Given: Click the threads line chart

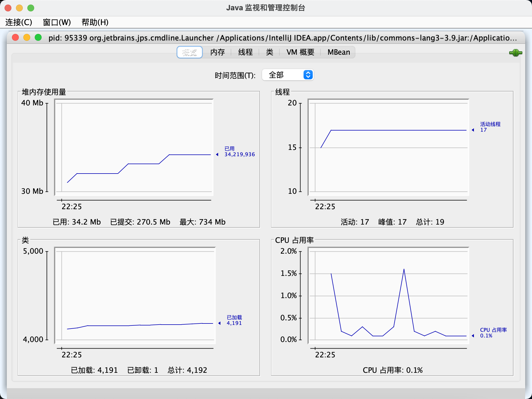Looking at the screenshot, I should point(388,147).
